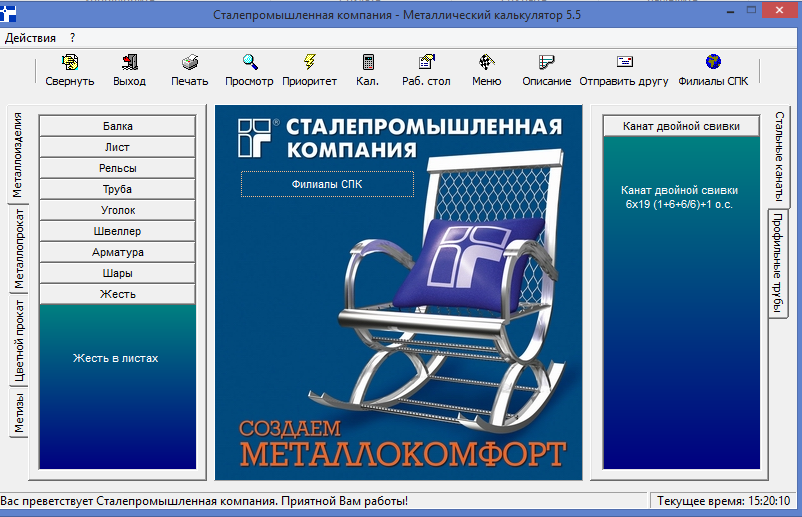802x517 pixels.
Task: Open Просмотр magnifier preview icon
Action: coord(250,62)
